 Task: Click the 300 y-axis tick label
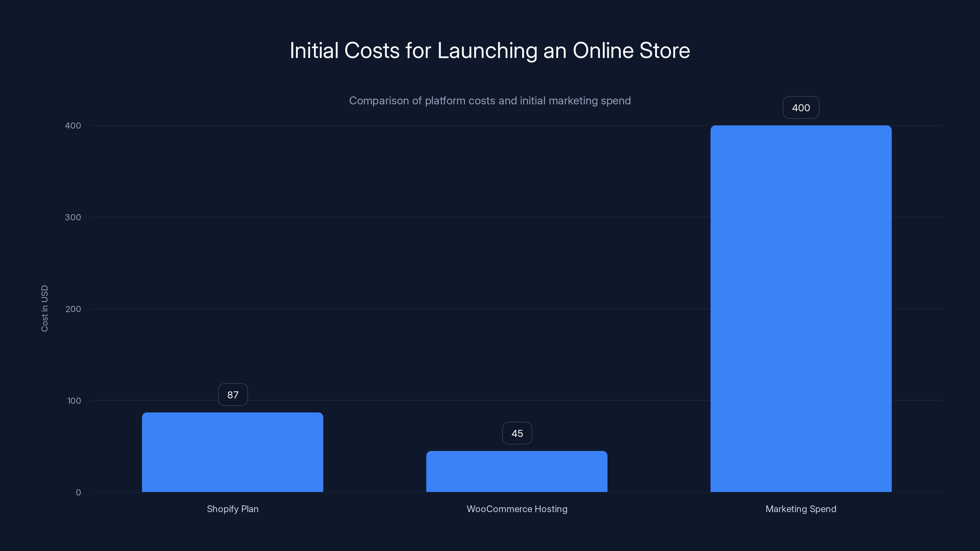pyautogui.click(x=74, y=217)
